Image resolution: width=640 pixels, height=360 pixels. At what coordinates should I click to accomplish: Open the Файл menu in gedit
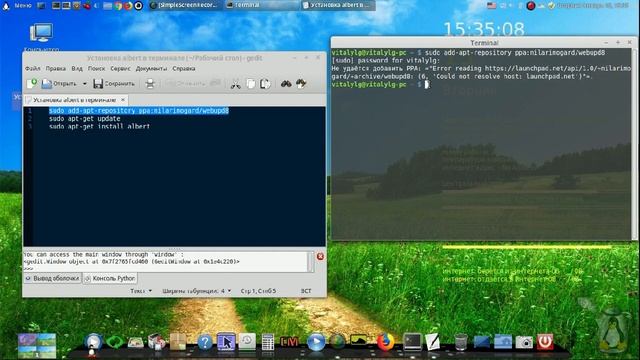pyautogui.click(x=33, y=69)
